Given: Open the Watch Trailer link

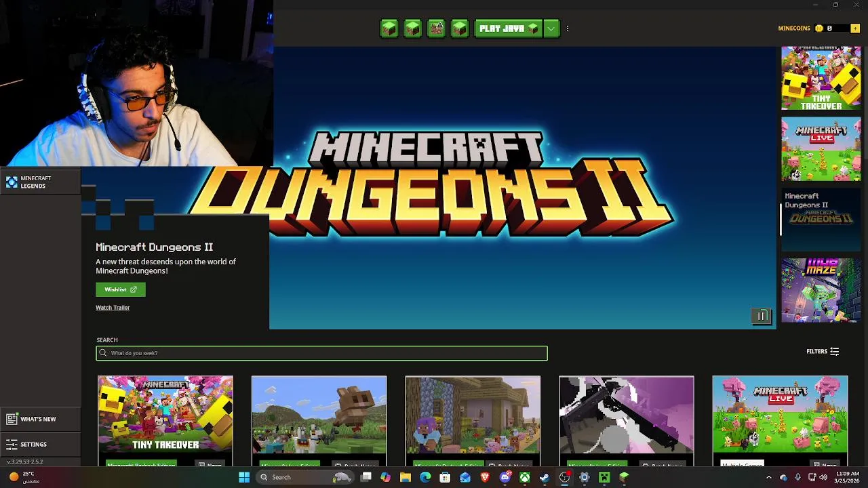Looking at the screenshot, I should (x=113, y=308).
